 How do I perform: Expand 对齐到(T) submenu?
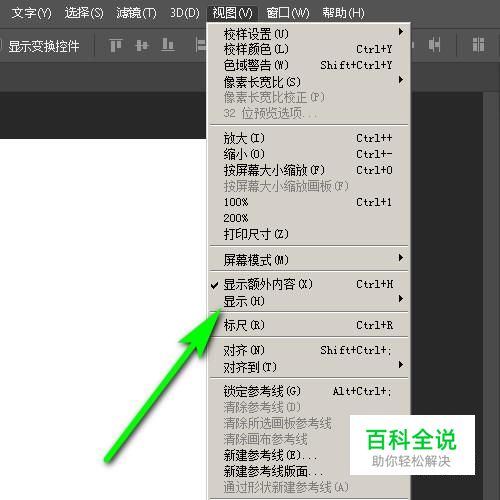[x=309, y=367]
